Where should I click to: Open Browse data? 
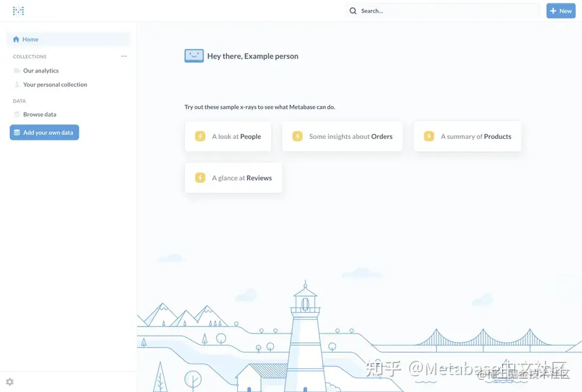click(x=40, y=114)
